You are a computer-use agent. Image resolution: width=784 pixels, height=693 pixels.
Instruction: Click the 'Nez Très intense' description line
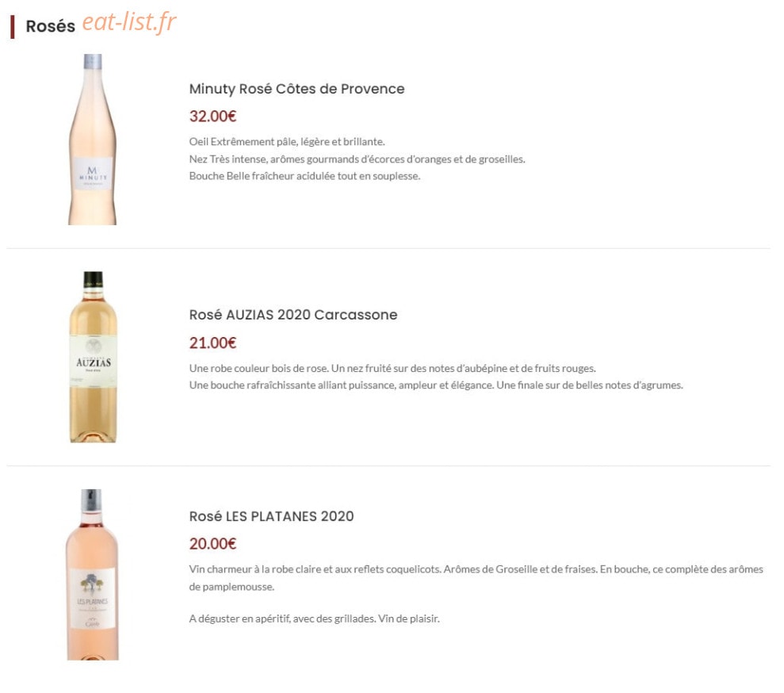[x=357, y=159]
